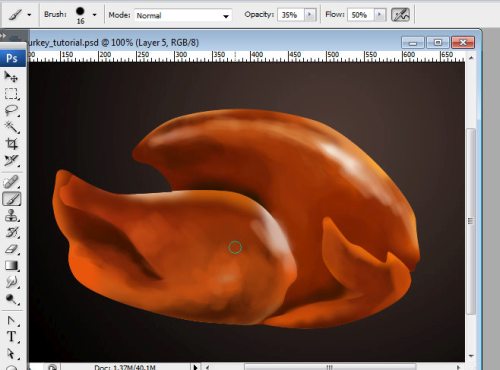
Task: Select the Clone Stamp tool
Action: [11, 216]
